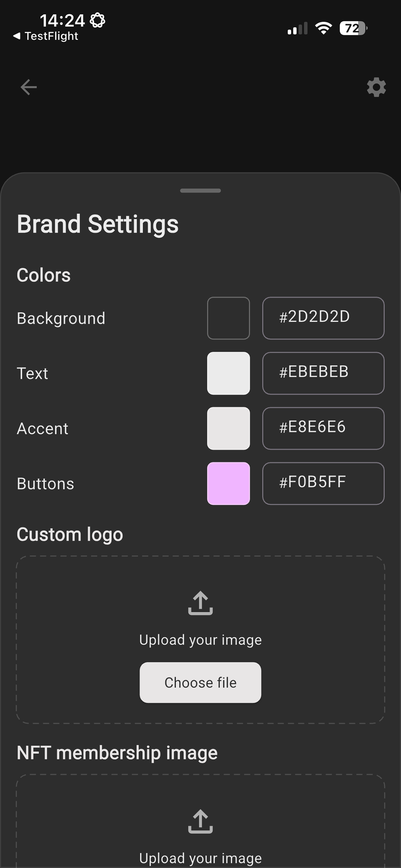Tap the NFT membership upload icon
401x868 pixels.
click(200, 821)
